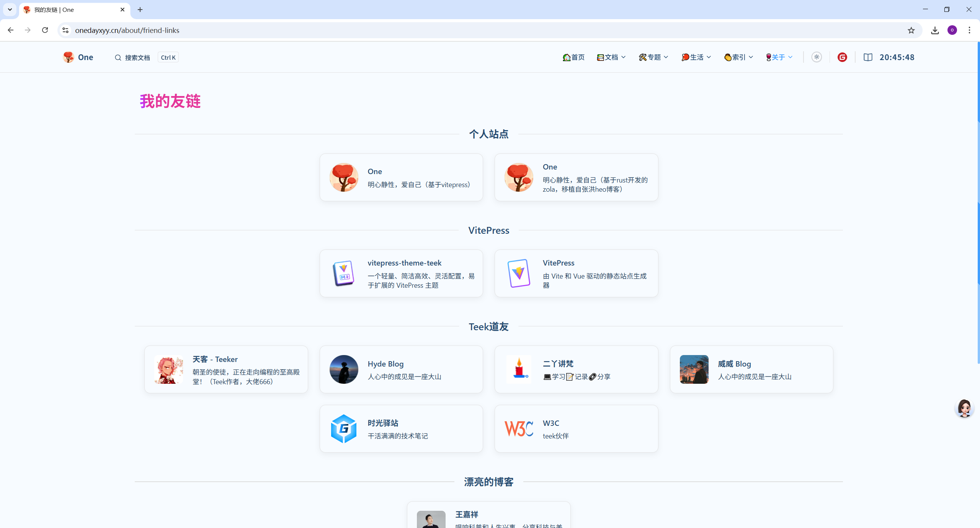The width and height of the screenshot is (980, 528).
Task: Bookmark this page with the star icon
Action: click(911, 30)
